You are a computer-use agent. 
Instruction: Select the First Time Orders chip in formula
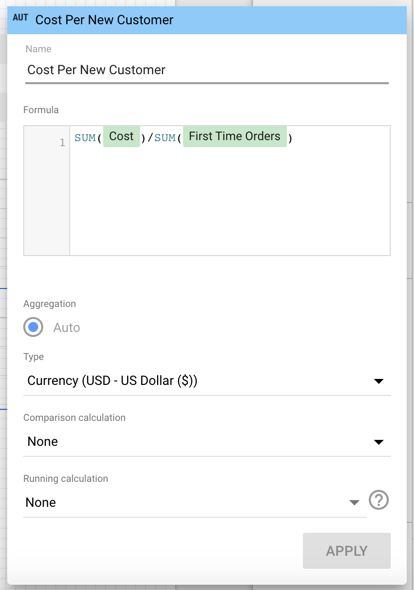coord(234,136)
